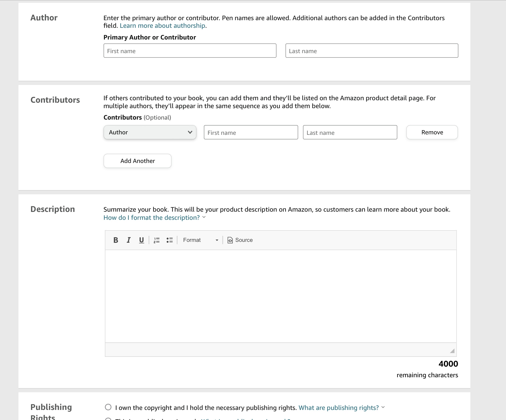The width and height of the screenshot is (506, 420).
Task: Toggle underline formatting in description toolbar
Action: [141, 240]
